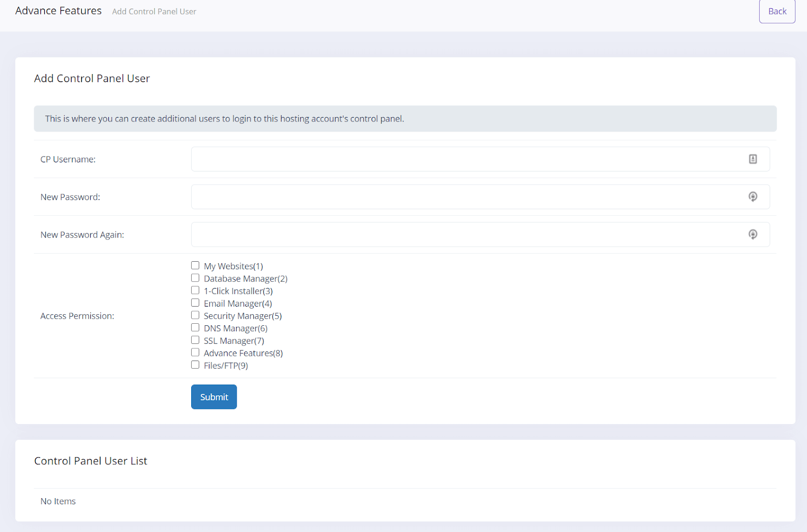Focus the CP Username input field
This screenshot has height=532, width=807.
480,159
